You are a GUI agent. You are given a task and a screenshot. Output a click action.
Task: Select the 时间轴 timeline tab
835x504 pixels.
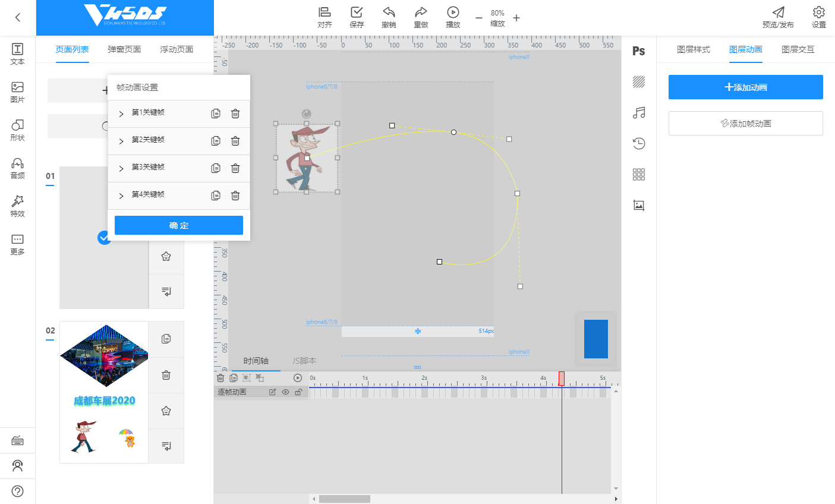click(256, 361)
